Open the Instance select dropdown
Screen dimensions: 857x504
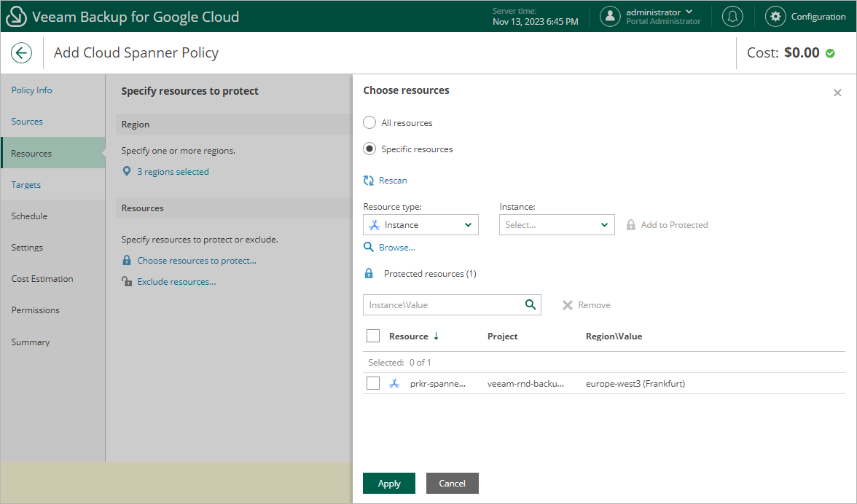pyautogui.click(x=557, y=225)
